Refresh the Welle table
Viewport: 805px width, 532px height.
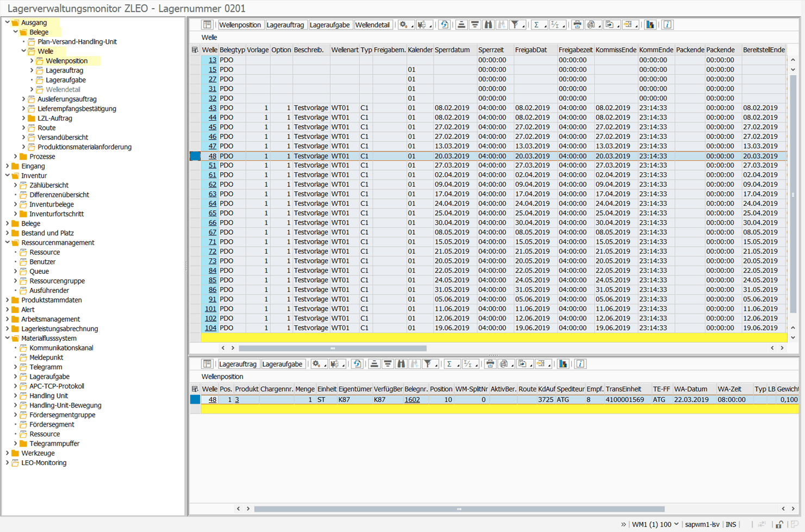[x=444, y=24]
